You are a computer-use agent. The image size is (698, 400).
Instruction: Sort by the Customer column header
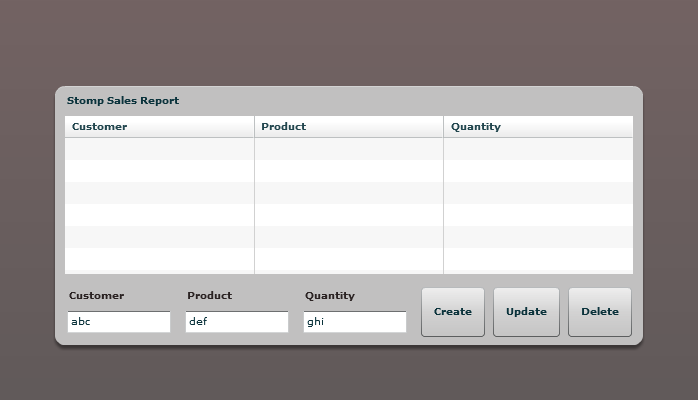coord(159,127)
